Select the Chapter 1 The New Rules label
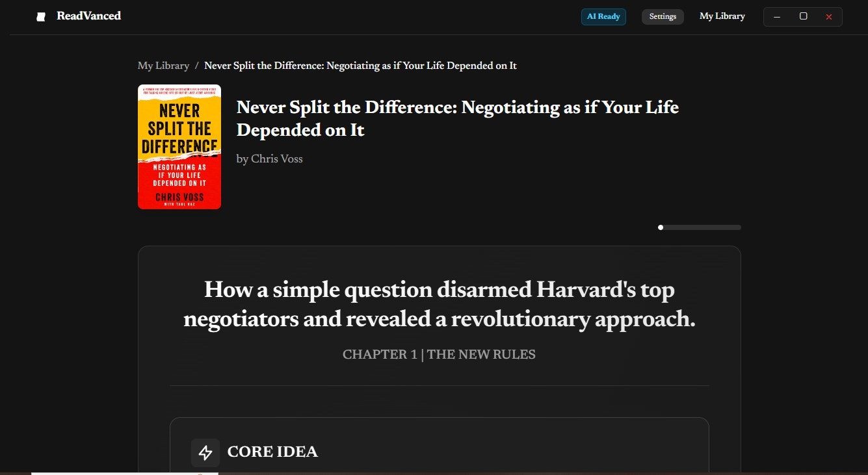The height and width of the screenshot is (475, 868). (439, 354)
